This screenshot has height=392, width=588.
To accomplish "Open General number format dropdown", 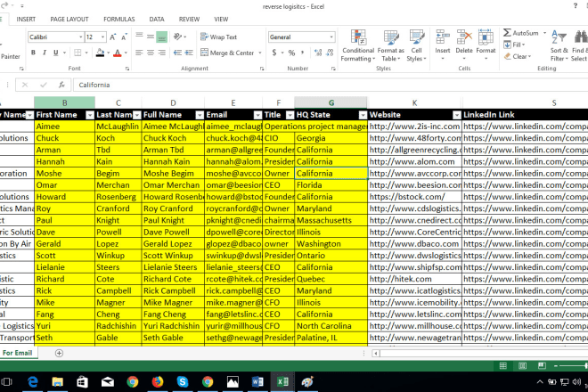I will point(331,37).
